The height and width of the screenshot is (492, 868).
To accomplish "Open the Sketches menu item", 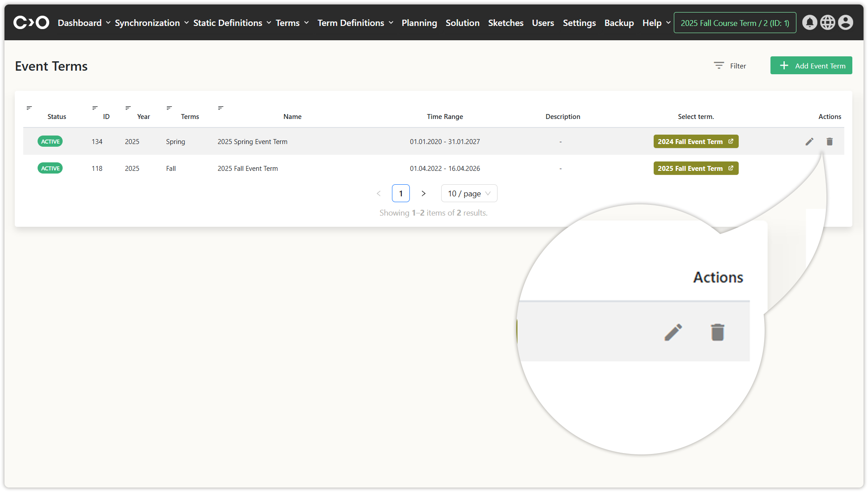I will [x=506, y=23].
